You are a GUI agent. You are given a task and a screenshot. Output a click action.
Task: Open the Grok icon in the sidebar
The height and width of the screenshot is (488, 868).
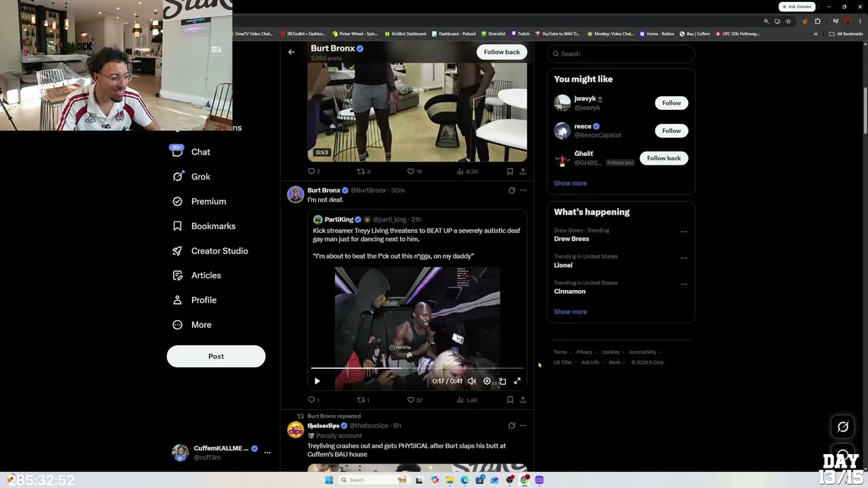[178, 177]
